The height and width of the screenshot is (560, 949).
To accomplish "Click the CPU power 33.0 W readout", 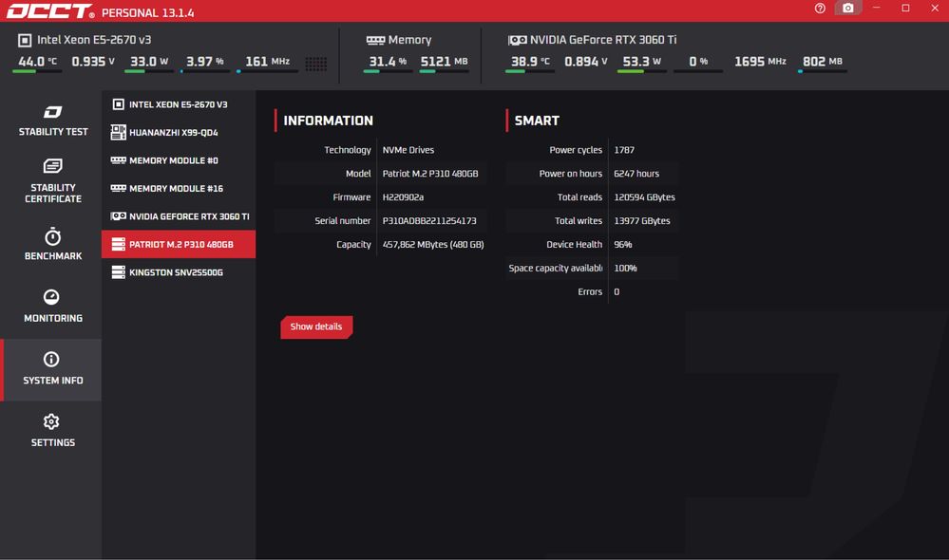I will (149, 62).
